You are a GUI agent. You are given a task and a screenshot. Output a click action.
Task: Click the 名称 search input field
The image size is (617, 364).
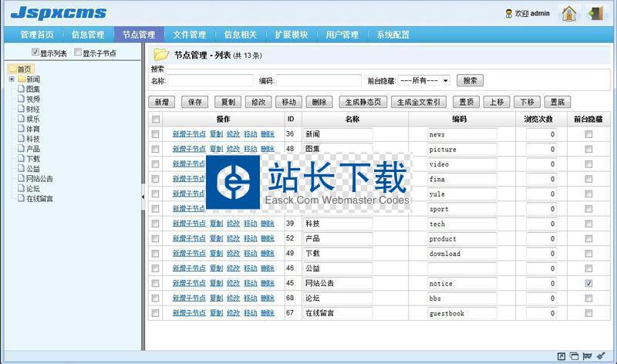click(210, 80)
